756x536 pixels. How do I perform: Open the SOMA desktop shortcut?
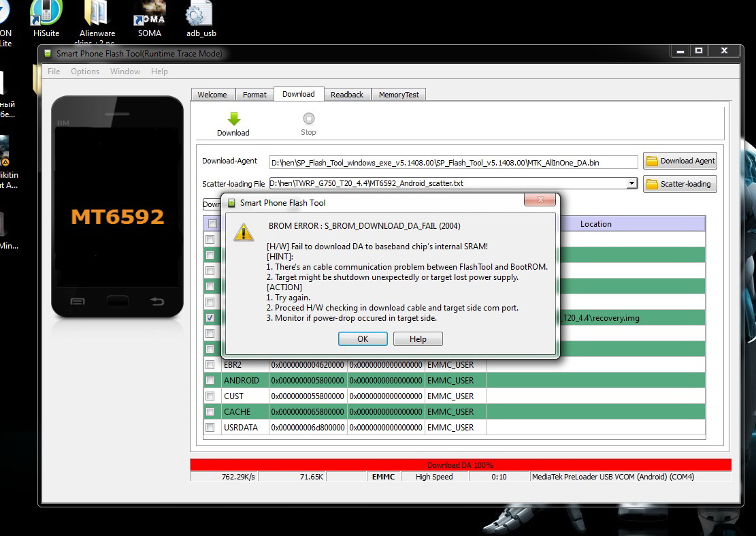(x=149, y=15)
